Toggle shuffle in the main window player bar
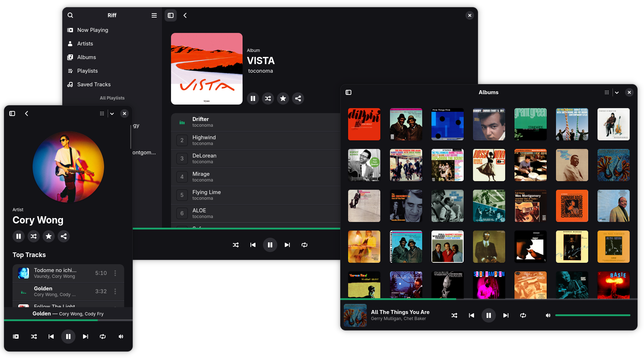Screen dimensions: 644x358 click(x=236, y=245)
